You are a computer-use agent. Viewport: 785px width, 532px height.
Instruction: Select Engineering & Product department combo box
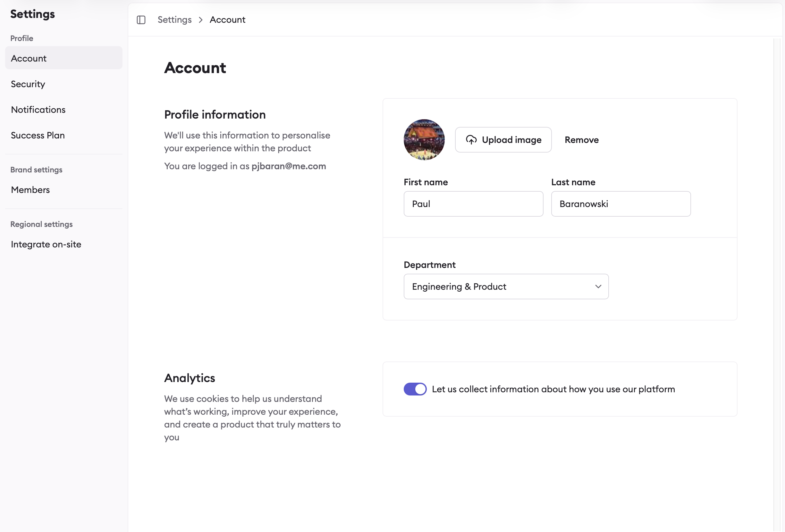coord(505,286)
